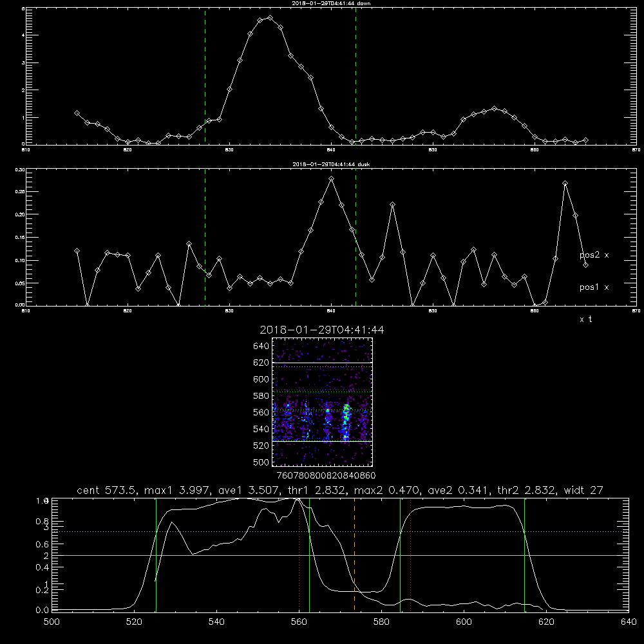Click spectrogram y-axis label '580'
Screen dimensions: 644x644
[261, 395]
